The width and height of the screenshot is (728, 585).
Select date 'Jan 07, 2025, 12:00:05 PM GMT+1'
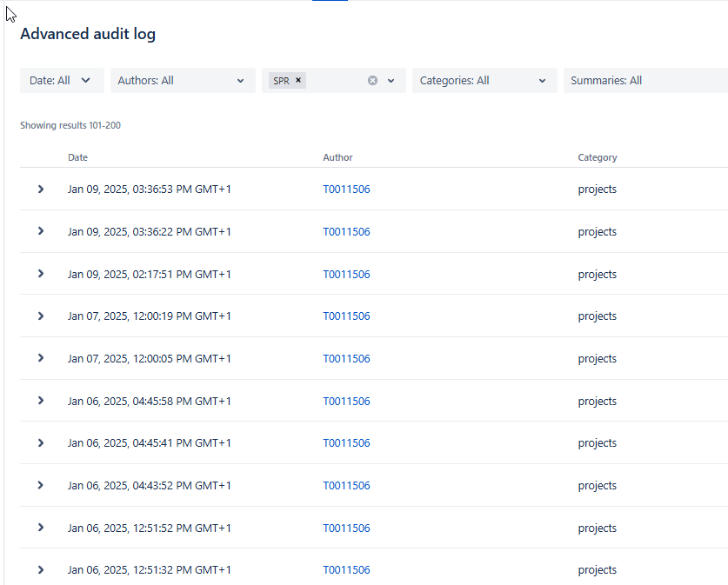[149, 359]
